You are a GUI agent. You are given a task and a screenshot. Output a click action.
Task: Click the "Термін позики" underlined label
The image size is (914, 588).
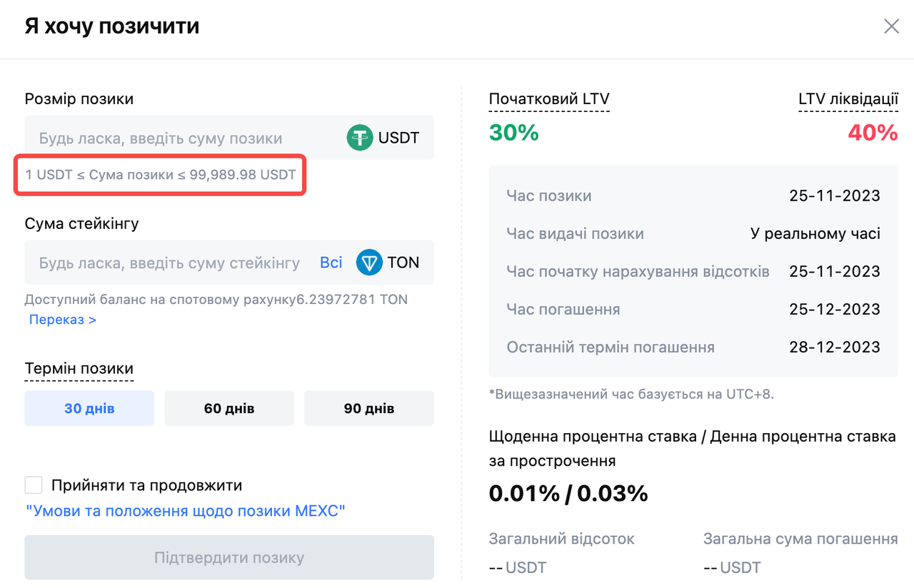click(79, 369)
